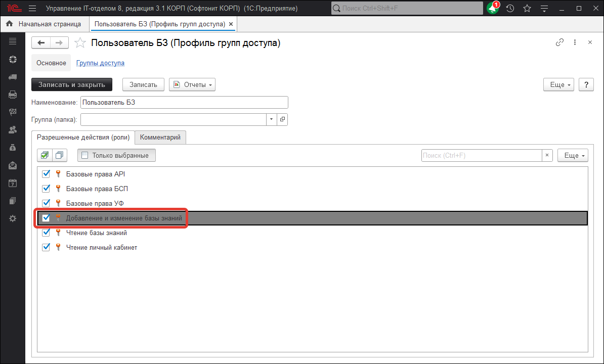Switch to the Комментарий tab
Screen dimensions: 604x364
[160, 137]
